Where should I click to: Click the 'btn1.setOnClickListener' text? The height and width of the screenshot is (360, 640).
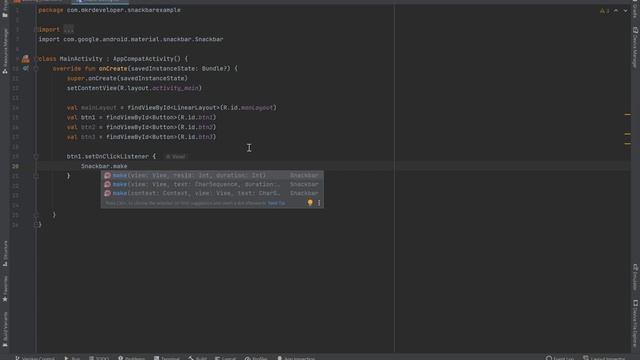click(108, 156)
